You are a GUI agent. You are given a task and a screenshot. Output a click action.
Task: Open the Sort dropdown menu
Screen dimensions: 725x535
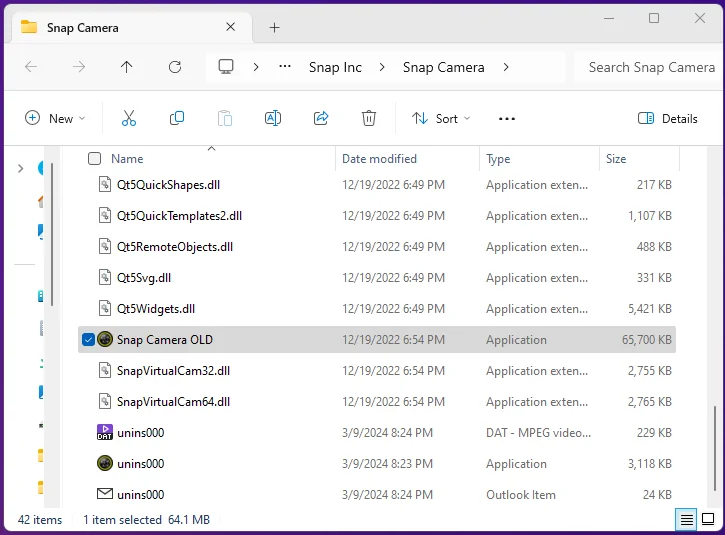(441, 119)
